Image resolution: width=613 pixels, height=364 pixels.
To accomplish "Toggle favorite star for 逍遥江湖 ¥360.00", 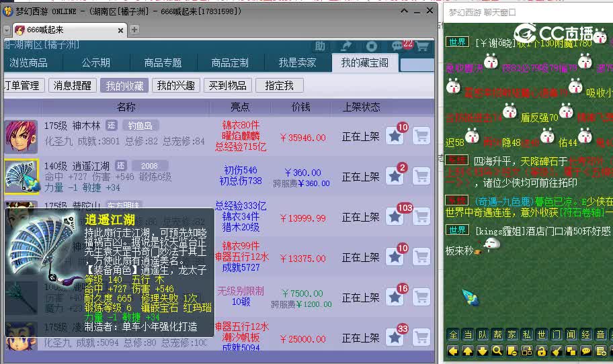I will pos(395,176).
